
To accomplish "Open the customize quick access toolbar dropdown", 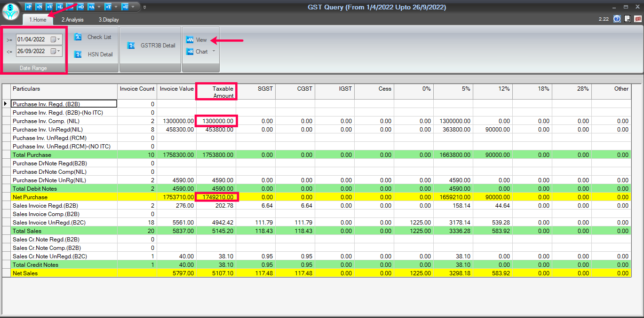I will click(144, 8).
